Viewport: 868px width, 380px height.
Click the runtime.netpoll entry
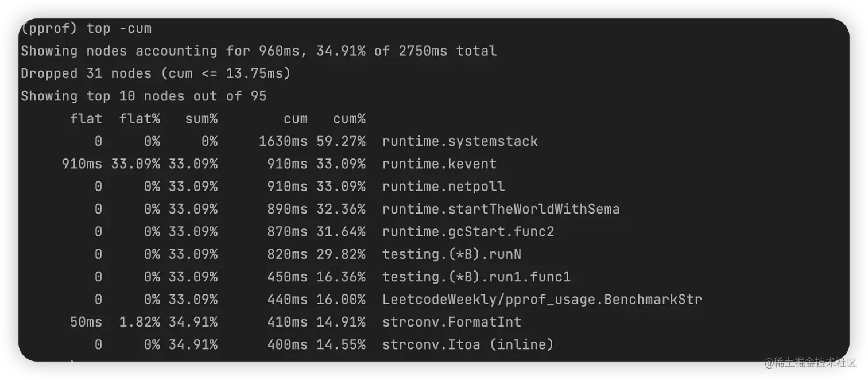[x=443, y=187]
